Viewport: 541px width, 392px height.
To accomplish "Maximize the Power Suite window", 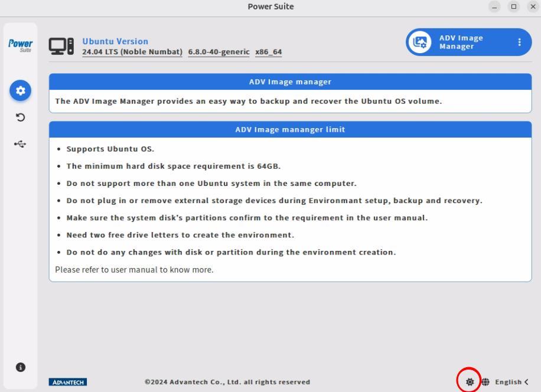I will (514, 6).
